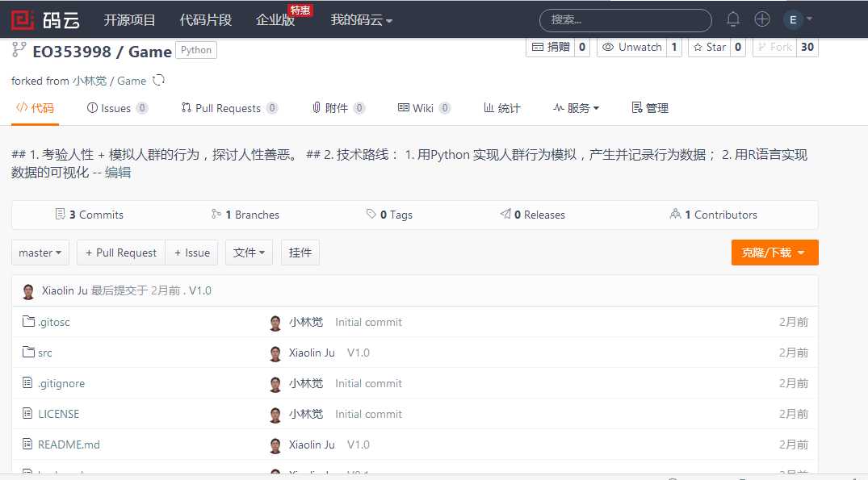The image size is (868, 480).
Task: Expand the 服务 services dropdown
Action: (x=577, y=108)
